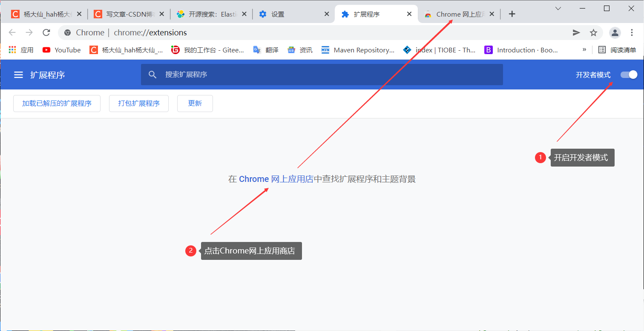Click the 打包扩展程序 button

139,104
